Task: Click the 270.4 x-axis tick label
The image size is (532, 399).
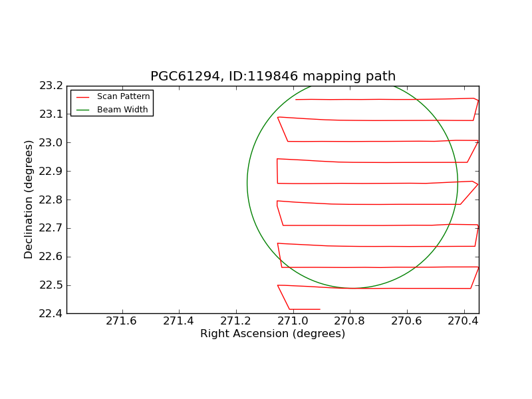Action: (463, 321)
